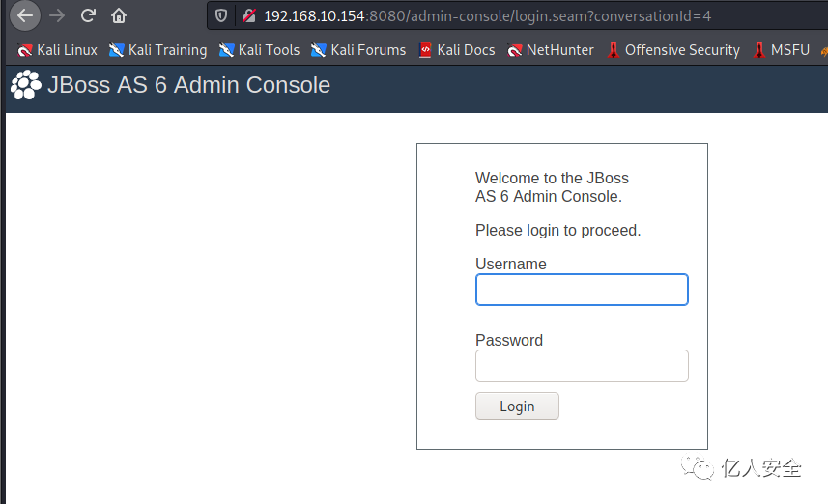This screenshot has height=504, width=828.
Task: Click the browser forward arrow
Action: pos(57,15)
